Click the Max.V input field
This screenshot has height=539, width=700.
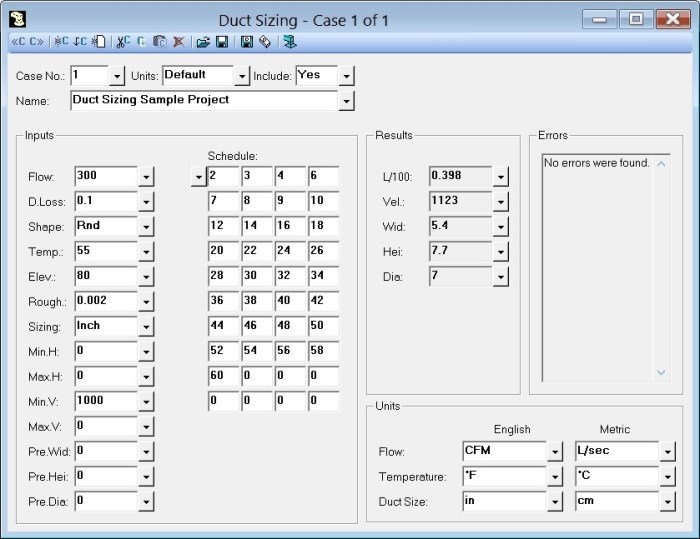[106, 426]
